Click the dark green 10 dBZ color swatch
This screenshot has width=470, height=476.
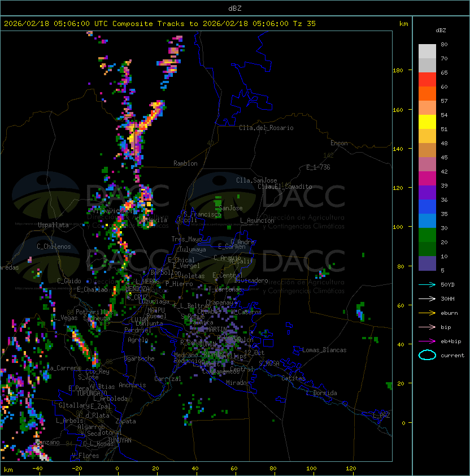coord(427,249)
